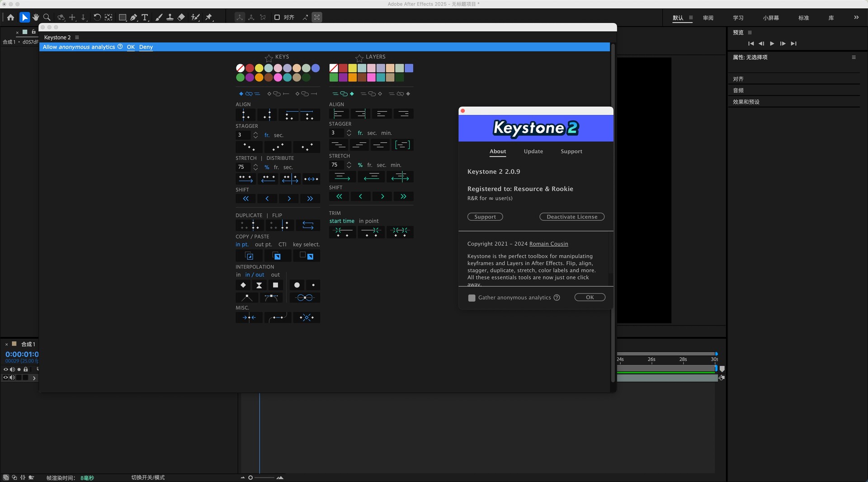
Task: Switch to the 小屏幕 workspace
Action: tap(771, 18)
